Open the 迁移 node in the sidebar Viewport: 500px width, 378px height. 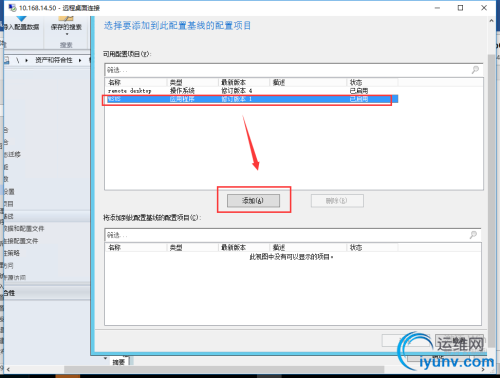click(x=13, y=154)
